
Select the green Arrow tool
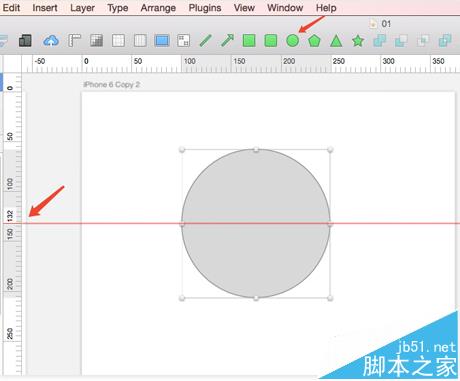coord(227,41)
